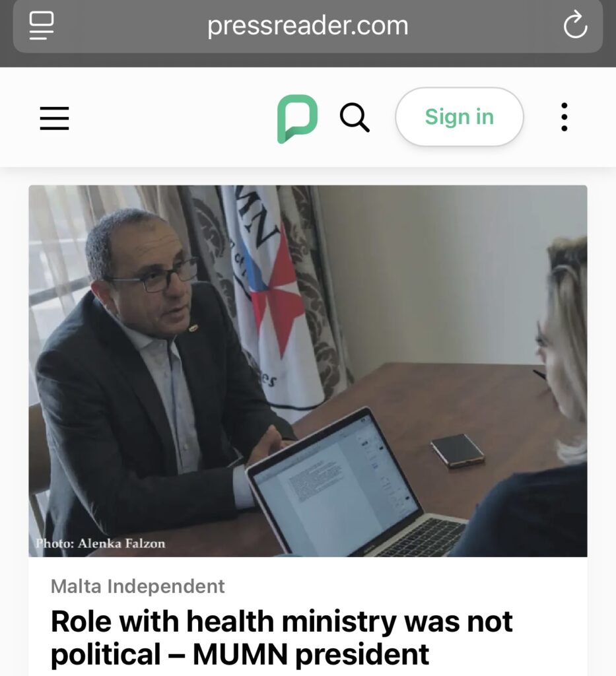Open the article photo of the interview

pyautogui.click(x=308, y=371)
